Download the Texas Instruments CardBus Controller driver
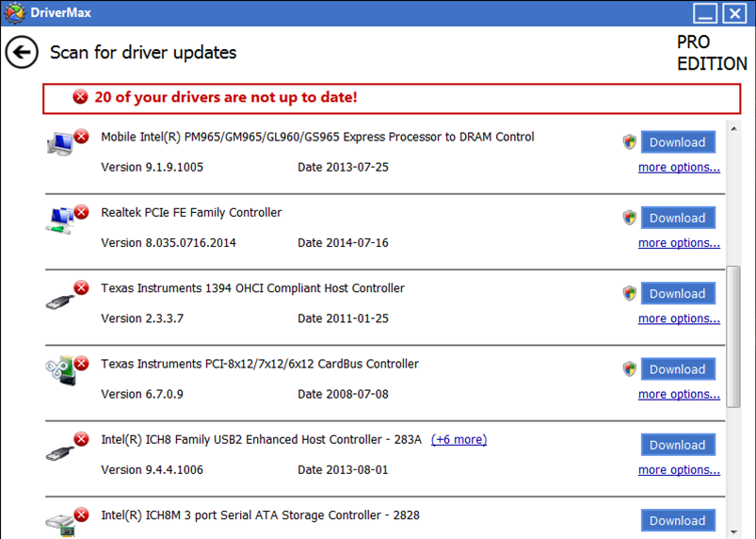 [x=678, y=369]
